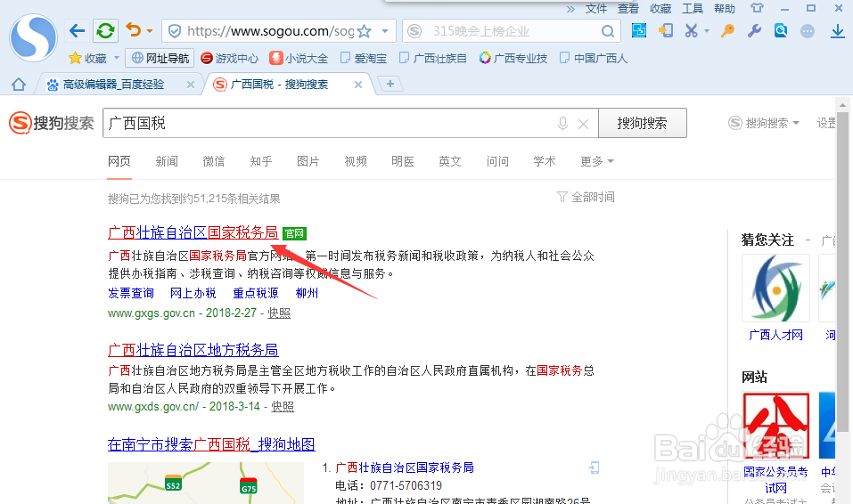Click the toolbar search magnifier icon
853x504 pixels.
point(608,31)
